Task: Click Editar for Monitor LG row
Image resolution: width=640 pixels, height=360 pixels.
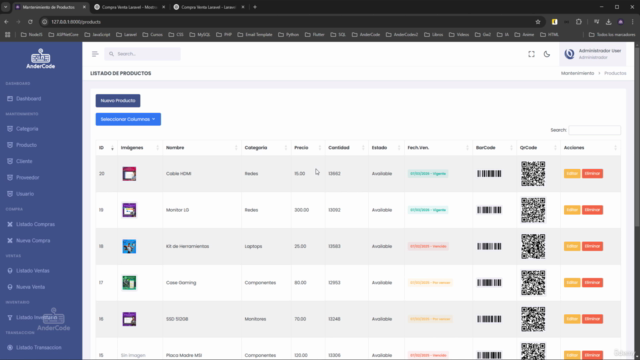Action: point(572,210)
